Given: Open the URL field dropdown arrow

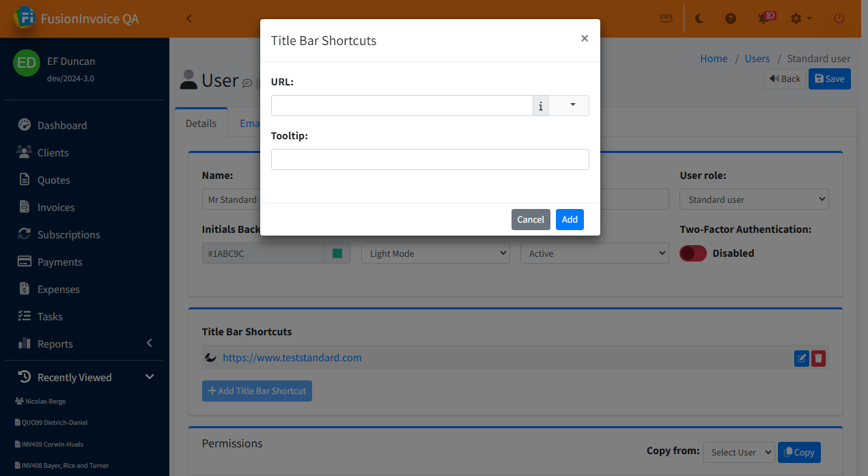Looking at the screenshot, I should (x=572, y=105).
